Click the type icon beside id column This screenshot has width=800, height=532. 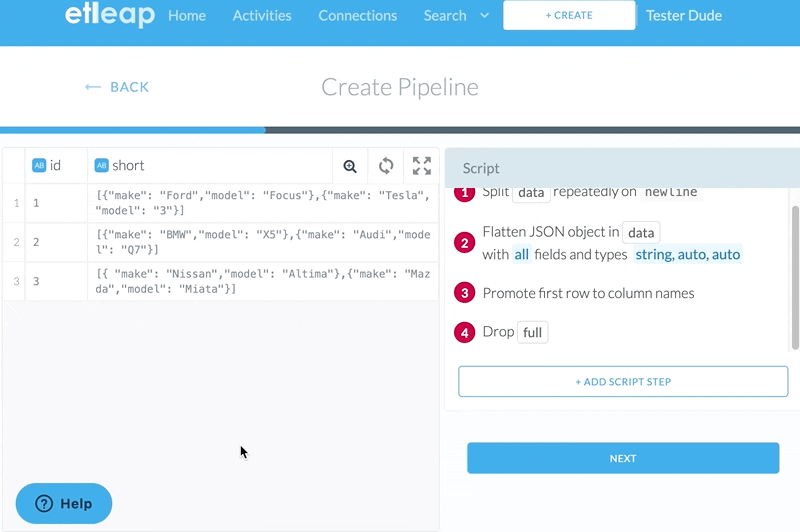point(39,166)
